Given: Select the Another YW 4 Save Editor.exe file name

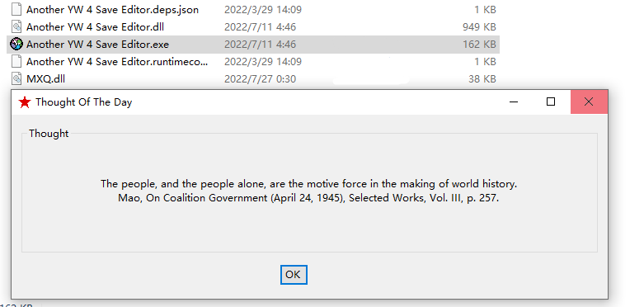Looking at the screenshot, I should (x=97, y=44).
